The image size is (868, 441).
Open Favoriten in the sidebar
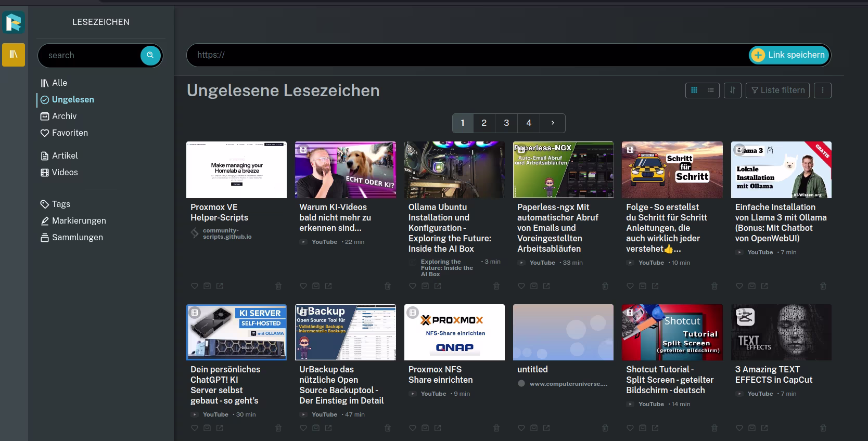[65, 133]
